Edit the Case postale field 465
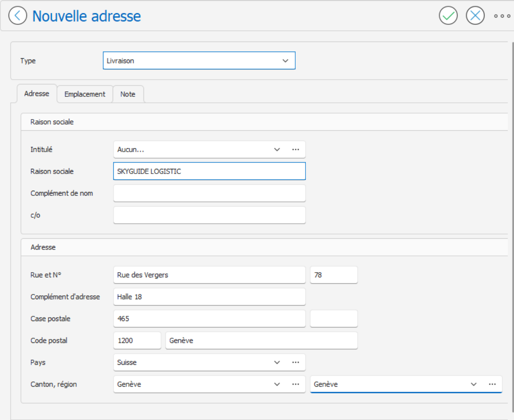 [x=209, y=319]
